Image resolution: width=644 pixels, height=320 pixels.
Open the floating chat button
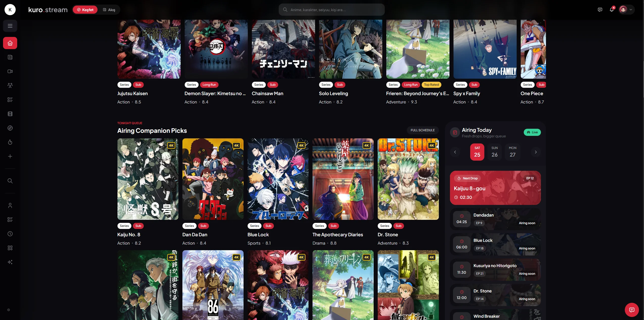[632, 310]
